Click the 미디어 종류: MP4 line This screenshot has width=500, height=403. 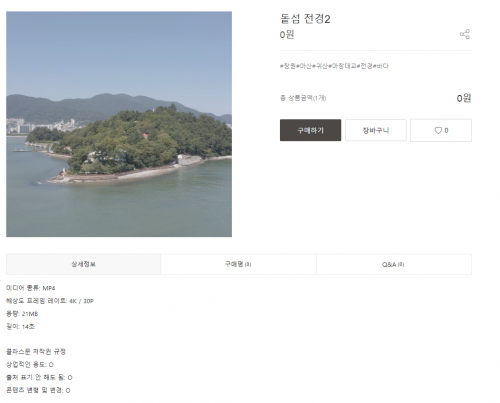(x=31, y=288)
